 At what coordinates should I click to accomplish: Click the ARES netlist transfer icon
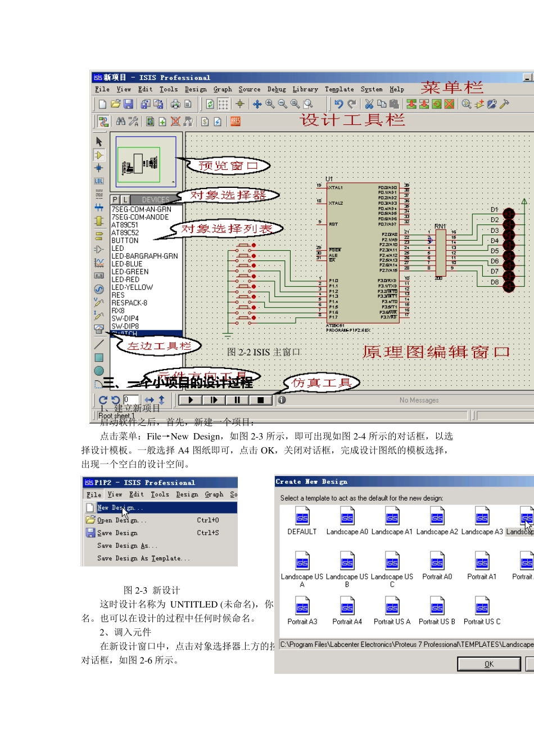coord(236,121)
